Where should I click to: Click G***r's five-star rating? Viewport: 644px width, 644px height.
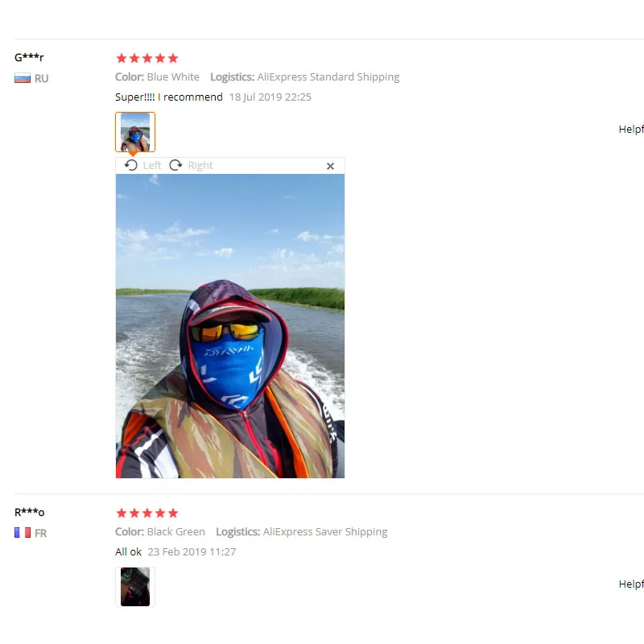(x=147, y=58)
